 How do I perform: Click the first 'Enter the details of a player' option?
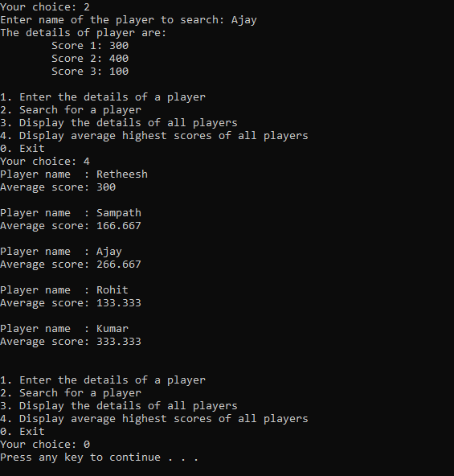point(103,97)
